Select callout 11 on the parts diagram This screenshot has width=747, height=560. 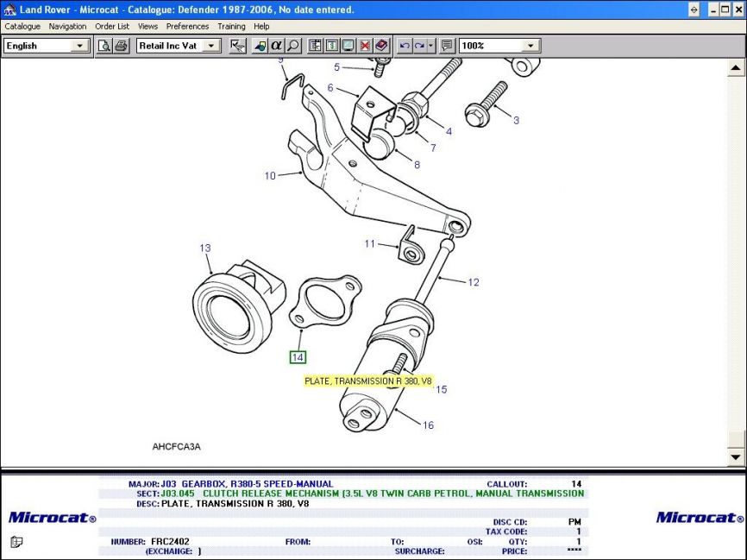pyautogui.click(x=370, y=244)
